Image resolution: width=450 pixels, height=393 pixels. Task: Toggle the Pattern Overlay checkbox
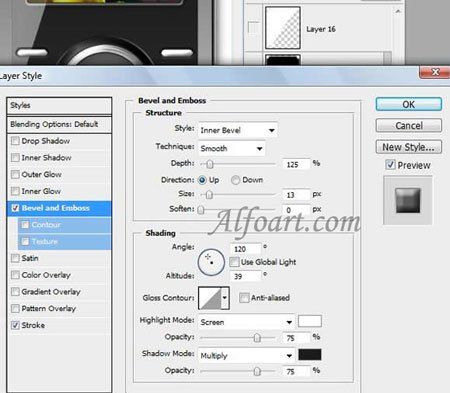click(15, 308)
